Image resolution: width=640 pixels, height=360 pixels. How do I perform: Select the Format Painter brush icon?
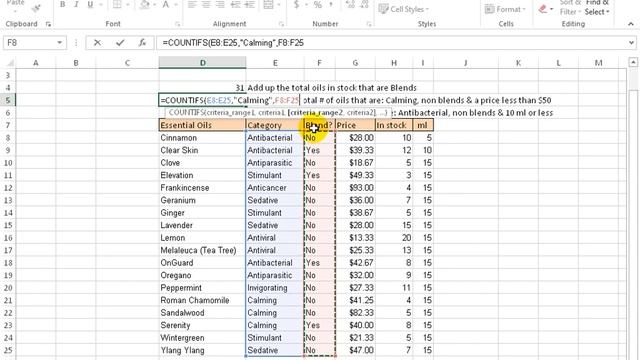[36, 7]
